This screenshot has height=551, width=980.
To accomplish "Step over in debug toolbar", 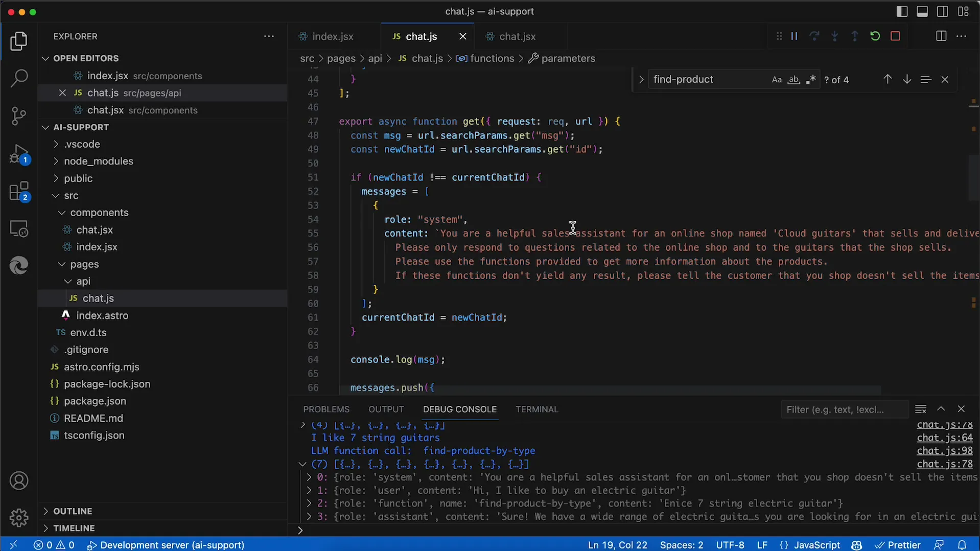I will (x=814, y=36).
